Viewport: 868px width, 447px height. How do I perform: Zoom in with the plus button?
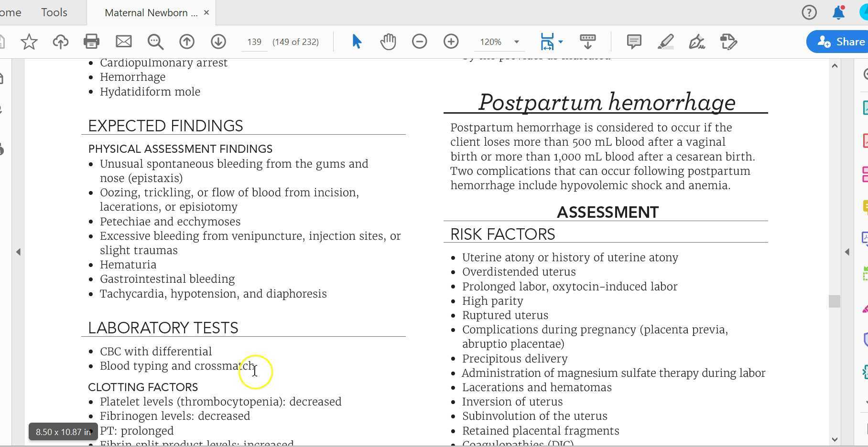click(x=451, y=42)
